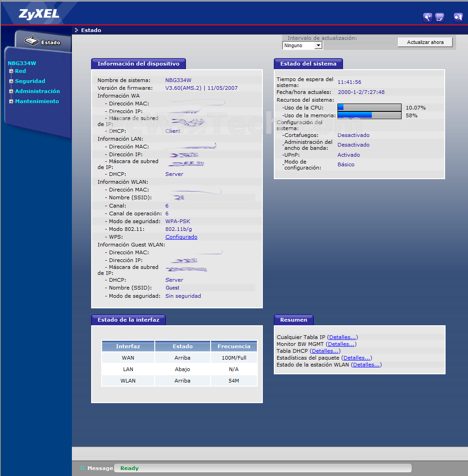Switch to the Estado tab
468x476 pixels.
coord(43,41)
